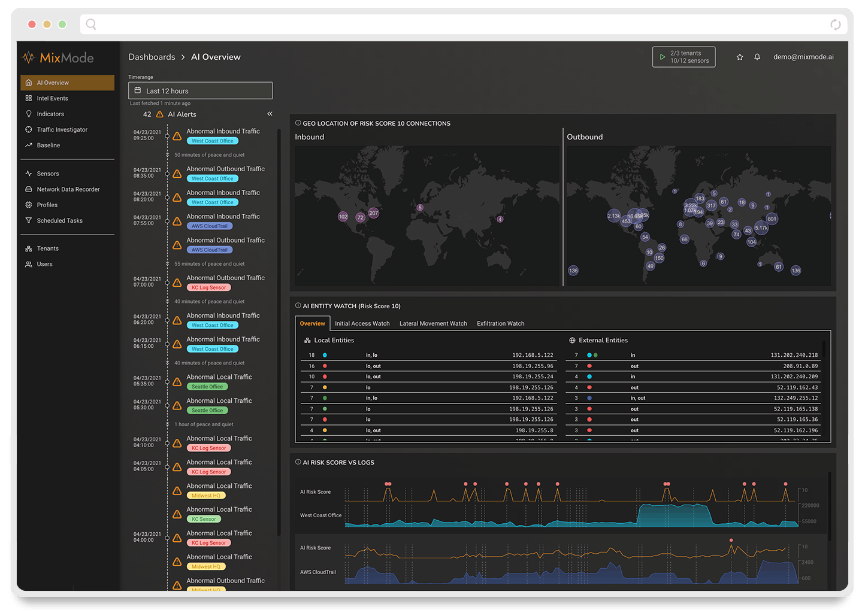The image size is (859, 616).
Task: Click the 317 cluster on the Outbound map
Action: tap(711, 205)
